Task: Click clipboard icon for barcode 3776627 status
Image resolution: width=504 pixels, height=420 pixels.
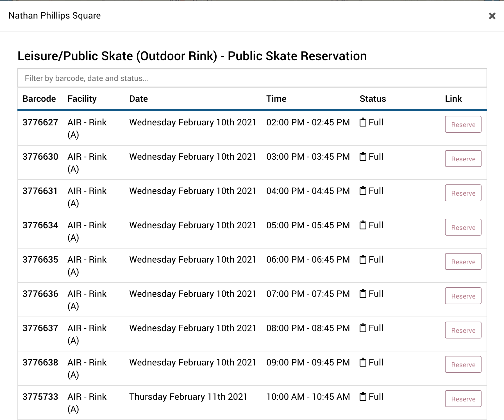Action: (363, 122)
